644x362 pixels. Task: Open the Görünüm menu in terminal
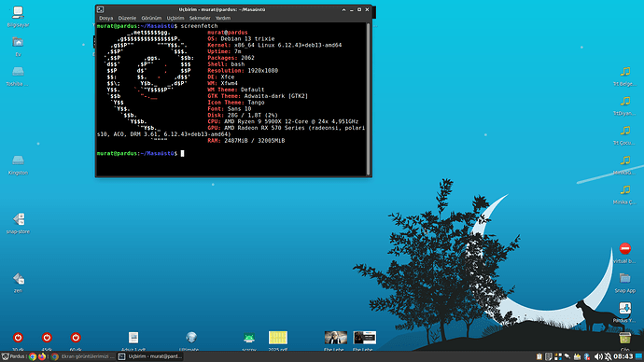pos(151,18)
